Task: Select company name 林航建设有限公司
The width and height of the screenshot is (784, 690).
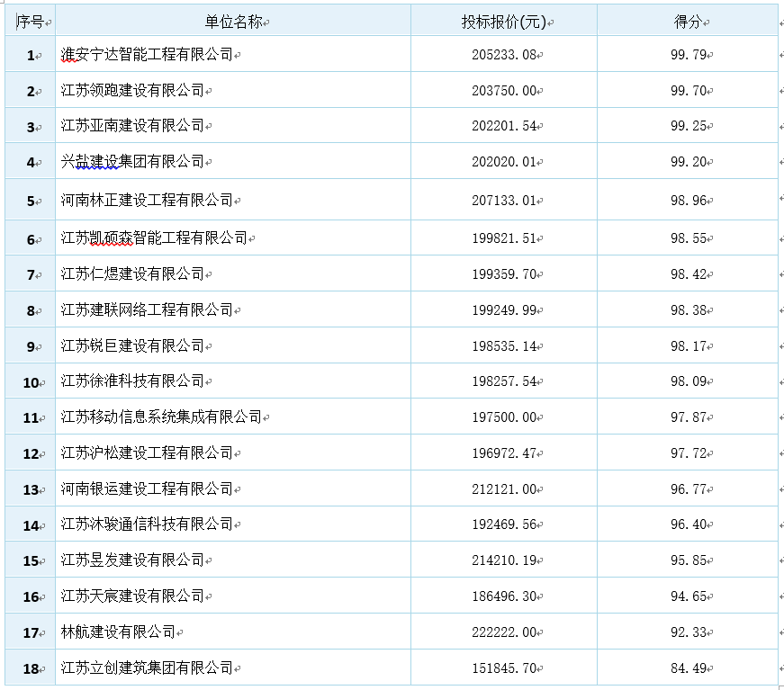Action: point(118,632)
